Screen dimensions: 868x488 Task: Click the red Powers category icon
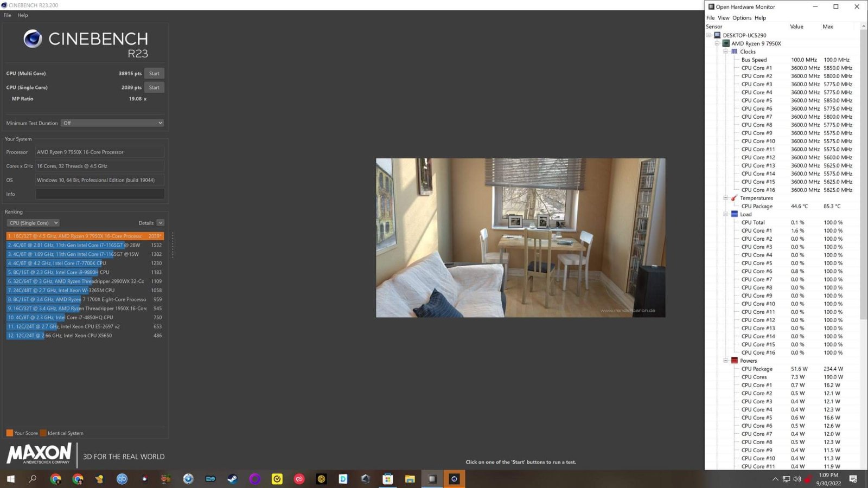coord(735,361)
